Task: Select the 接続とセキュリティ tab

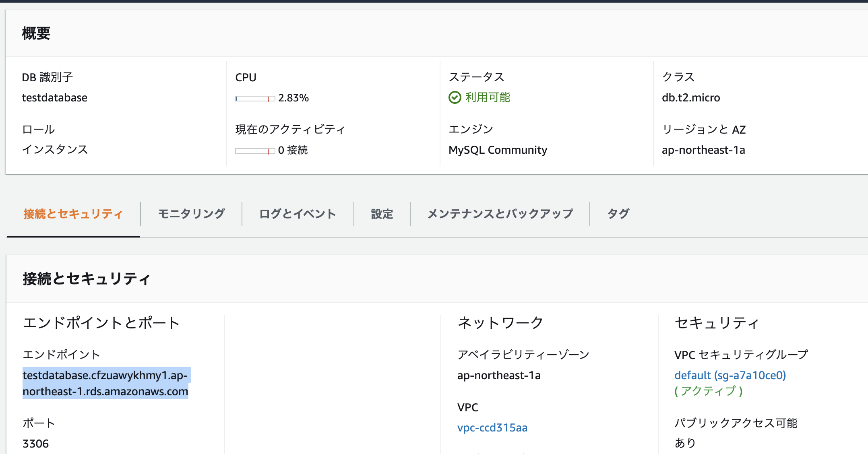Action: [73, 214]
